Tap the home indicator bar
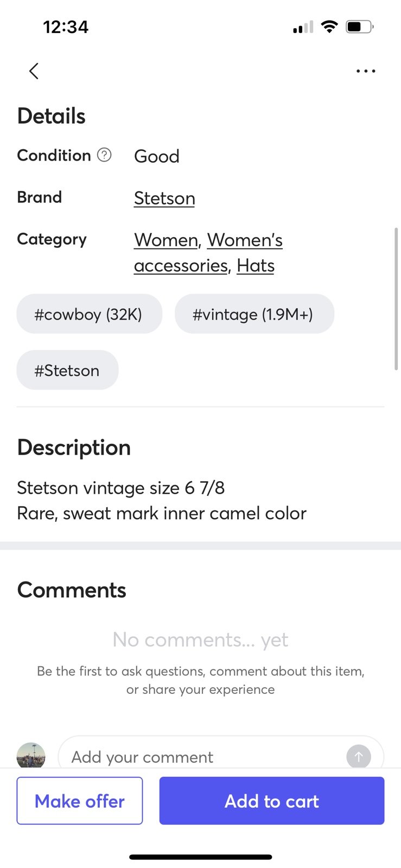Screen dimensions: 401x868 (200, 857)
